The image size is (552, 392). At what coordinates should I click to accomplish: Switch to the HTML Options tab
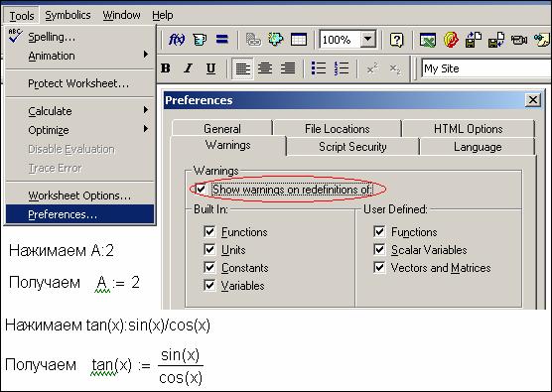pos(469,128)
